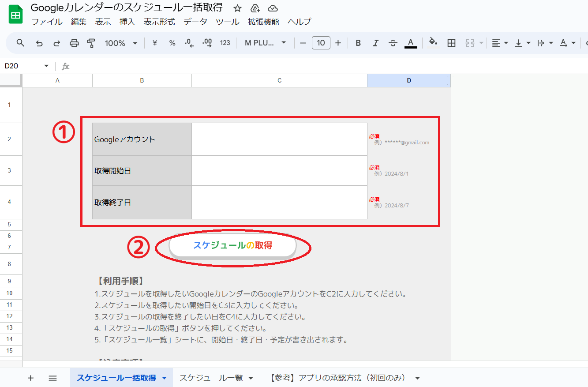Viewport: 588px width, 387px height.
Task: Open 【参考】アプリの承認方法 tab options arrow
Action: point(417,378)
